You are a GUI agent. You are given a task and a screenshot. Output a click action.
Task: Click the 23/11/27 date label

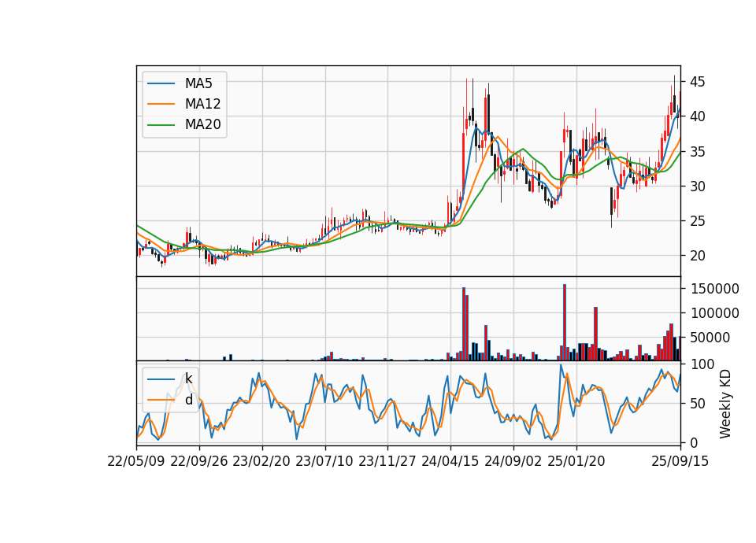point(387,461)
